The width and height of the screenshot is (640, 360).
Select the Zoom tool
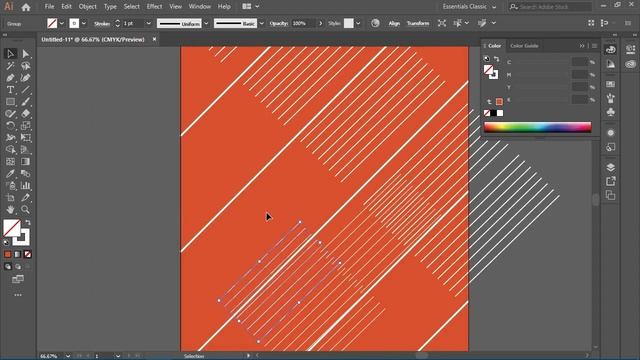click(x=26, y=209)
